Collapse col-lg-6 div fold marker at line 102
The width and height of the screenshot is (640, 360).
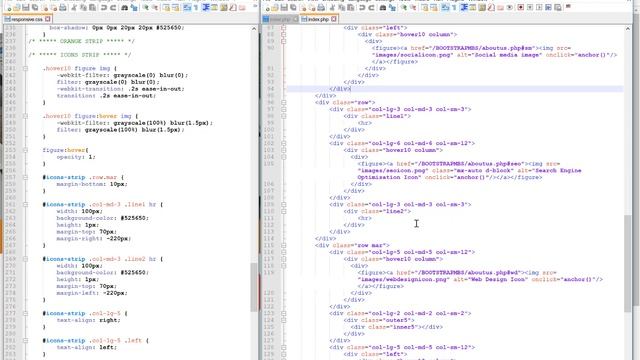pyautogui.click(x=284, y=143)
